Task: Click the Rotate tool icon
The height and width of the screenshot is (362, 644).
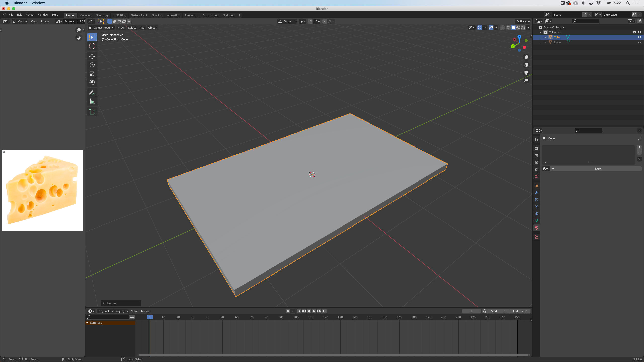Action: 92,65
